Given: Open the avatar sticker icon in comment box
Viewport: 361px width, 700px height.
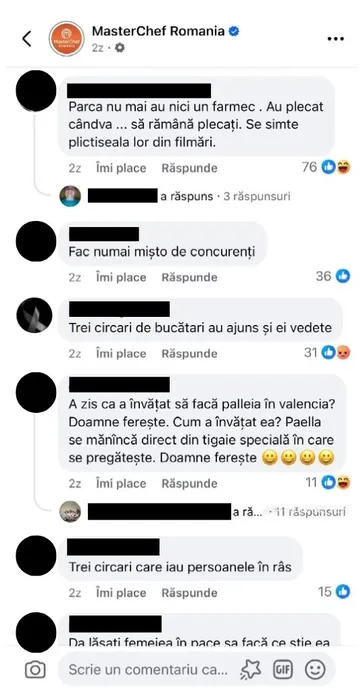Looking at the screenshot, I should (x=250, y=670).
